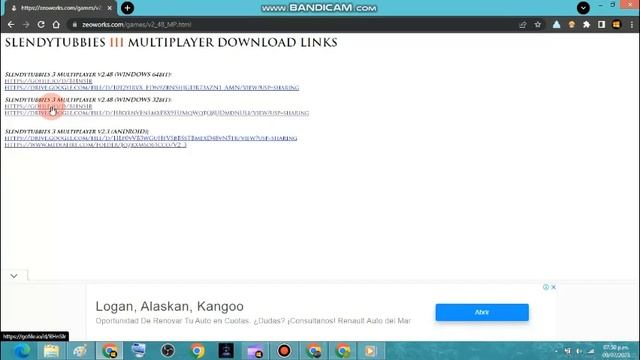This screenshot has width=640, height=360.
Task: Open the computer monitor taskbar icon
Action: [139, 351]
